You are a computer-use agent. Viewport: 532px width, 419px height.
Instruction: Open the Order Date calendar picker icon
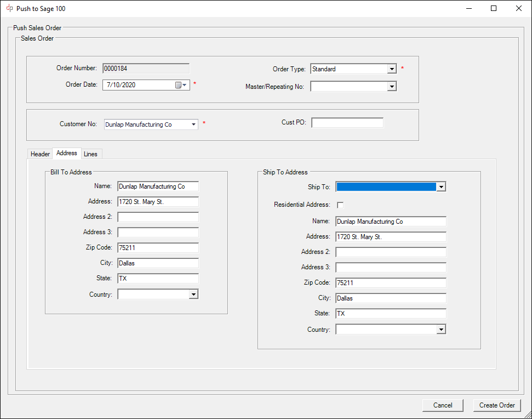[181, 85]
